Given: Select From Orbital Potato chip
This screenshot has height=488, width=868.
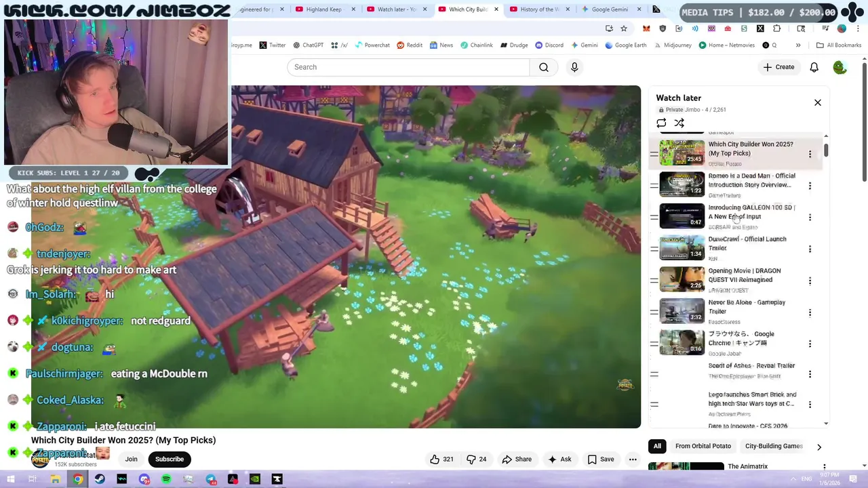Looking at the screenshot, I should (x=703, y=446).
